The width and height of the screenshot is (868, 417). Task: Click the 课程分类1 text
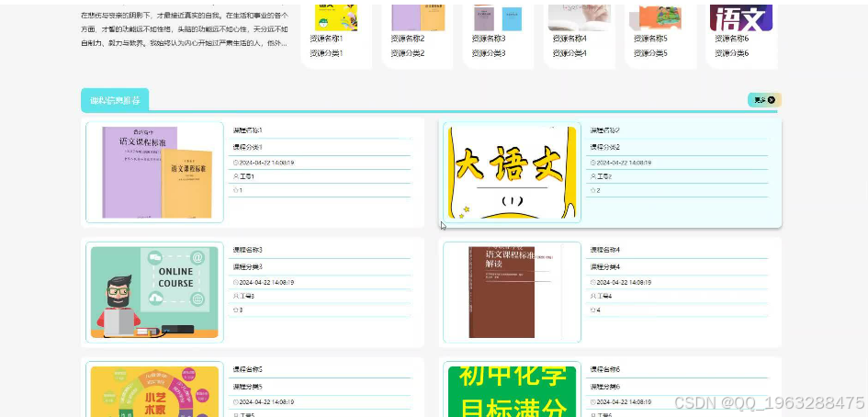pos(247,147)
